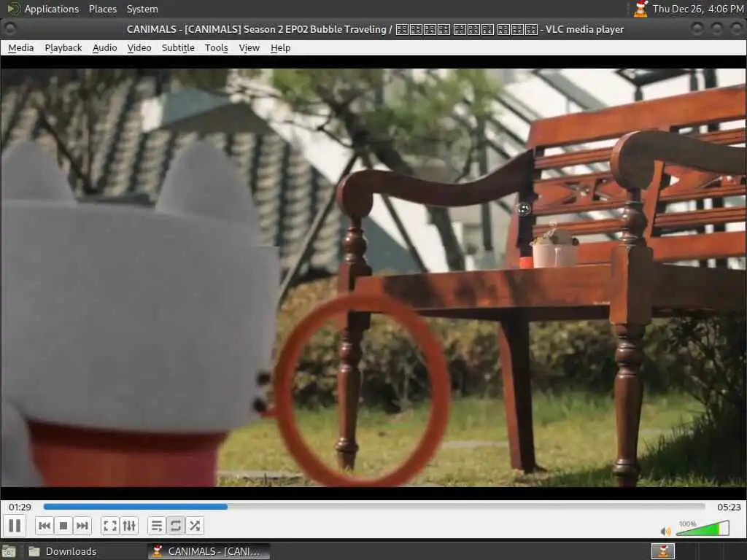Open the Help menu
The width and height of the screenshot is (747, 560).
coord(281,47)
